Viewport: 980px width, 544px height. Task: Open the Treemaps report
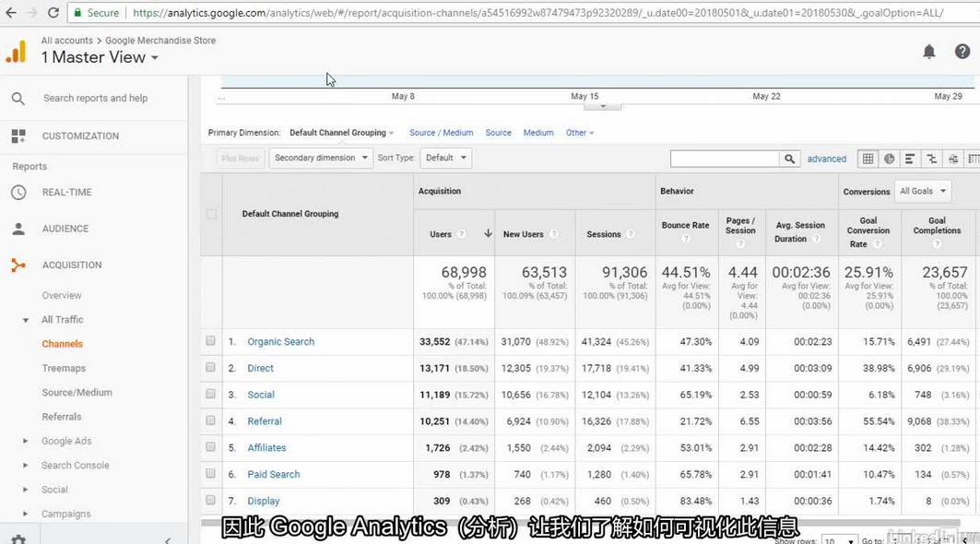pyautogui.click(x=64, y=368)
